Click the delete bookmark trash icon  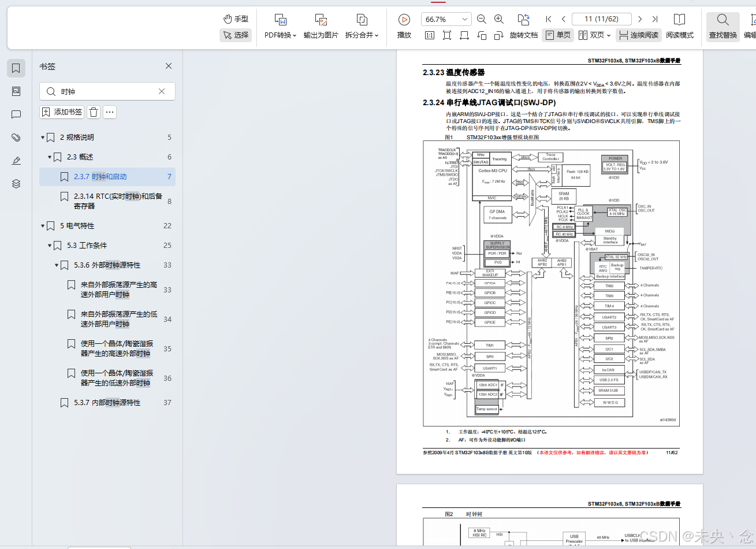click(x=94, y=112)
